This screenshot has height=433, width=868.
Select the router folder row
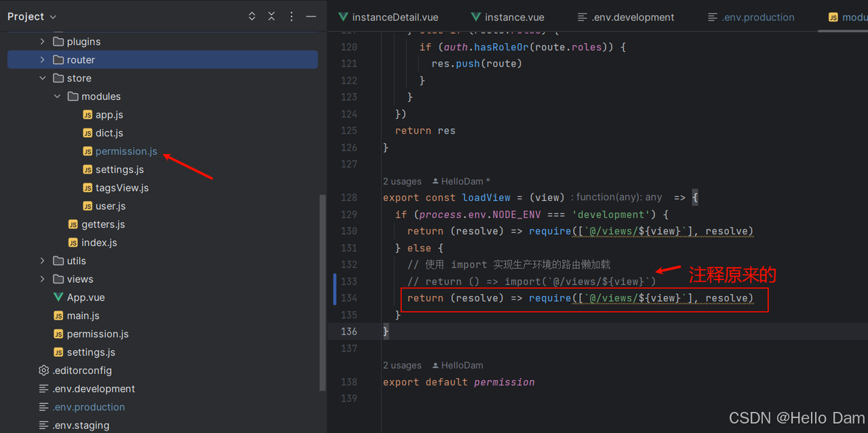[x=163, y=60]
